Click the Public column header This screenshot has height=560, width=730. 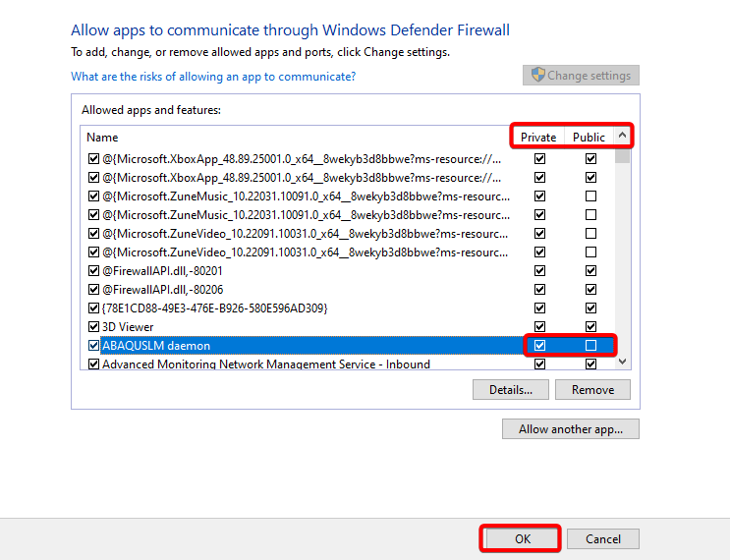(x=589, y=138)
